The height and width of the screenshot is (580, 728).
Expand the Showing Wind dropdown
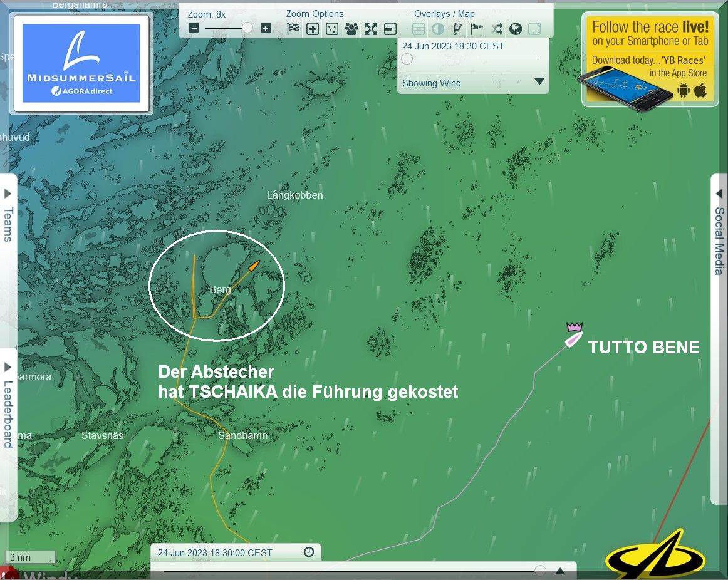(x=539, y=82)
